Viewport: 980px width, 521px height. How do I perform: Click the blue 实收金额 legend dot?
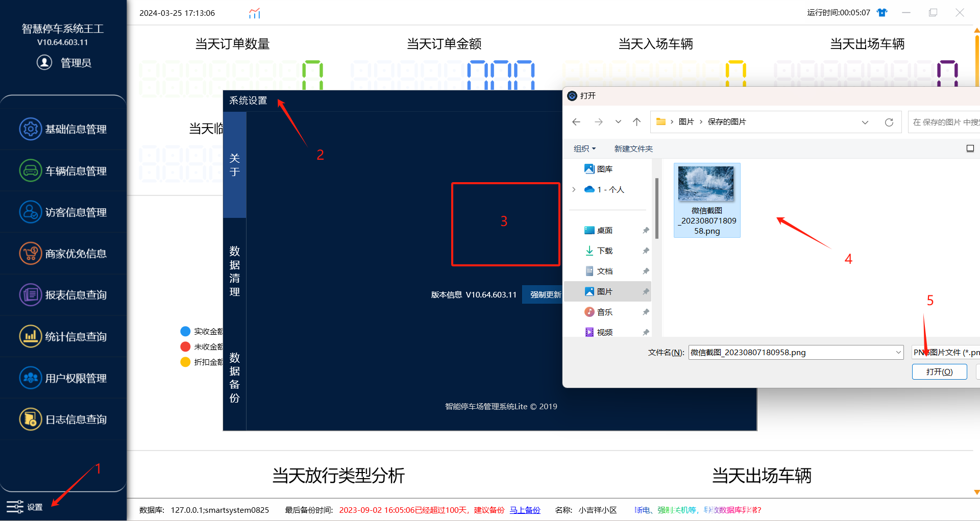click(185, 331)
